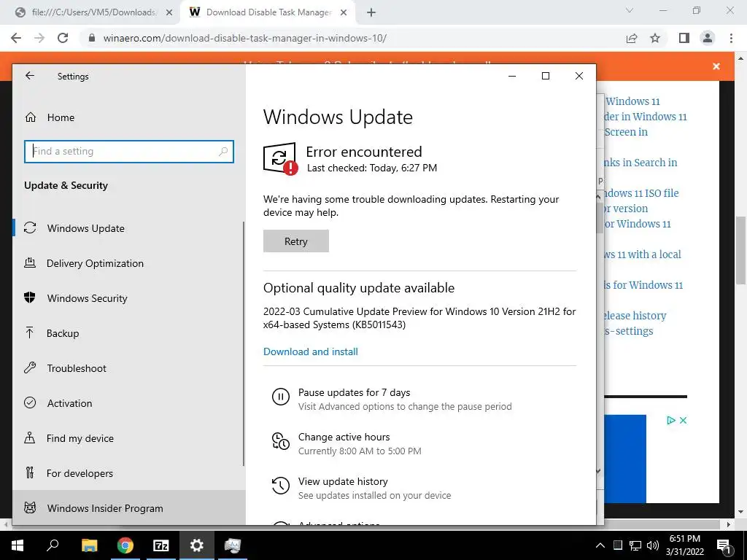Viewport: 747px width, 560px height.
Task: Open Windows Start menu
Action: (18, 545)
